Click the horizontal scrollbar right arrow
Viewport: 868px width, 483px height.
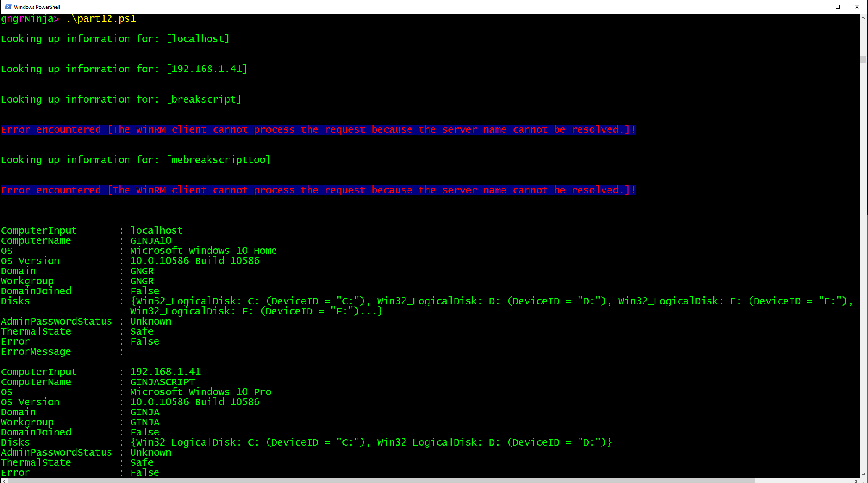tap(856, 481)
